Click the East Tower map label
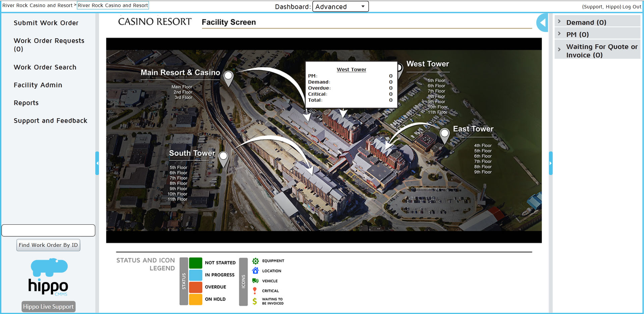The image size is (644, 314). coord(473,129)
